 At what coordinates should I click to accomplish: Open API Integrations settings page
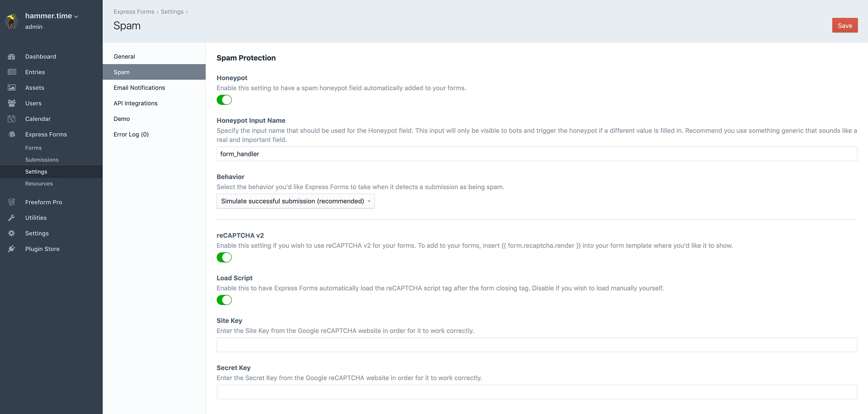point(135,102)
